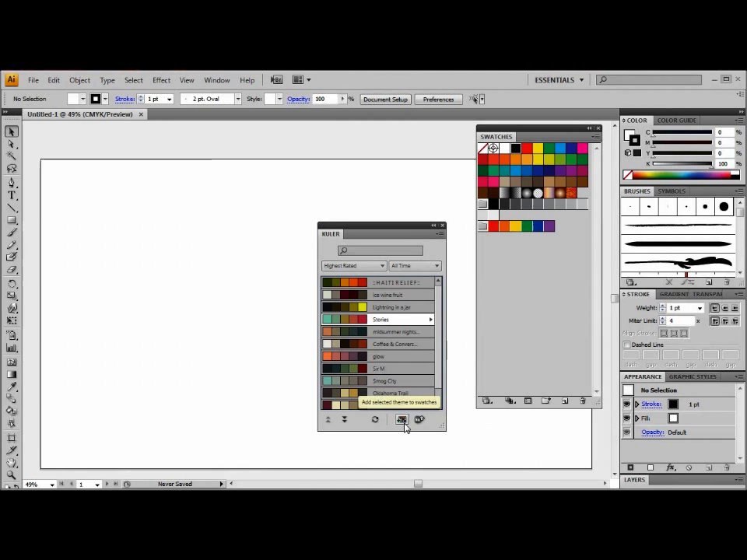Toggle visibility of Opacity in Appearance
Viewport: 747px width, 560px height.
(627, 432)
